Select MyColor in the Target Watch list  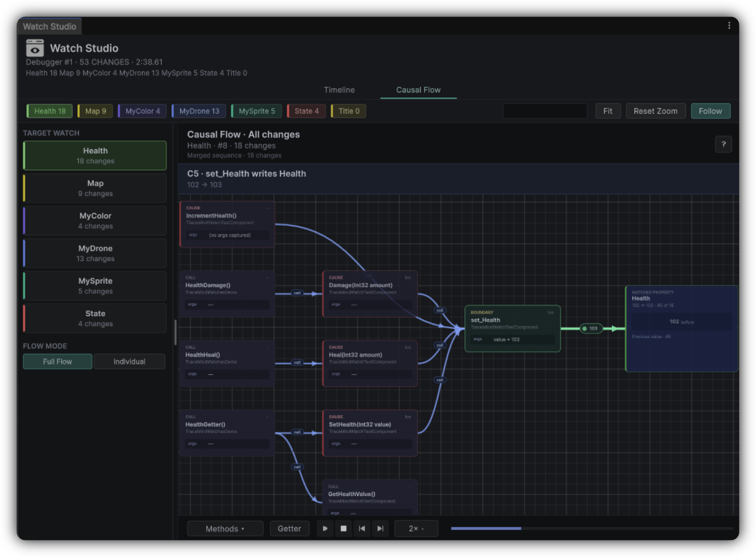point(95,221)
